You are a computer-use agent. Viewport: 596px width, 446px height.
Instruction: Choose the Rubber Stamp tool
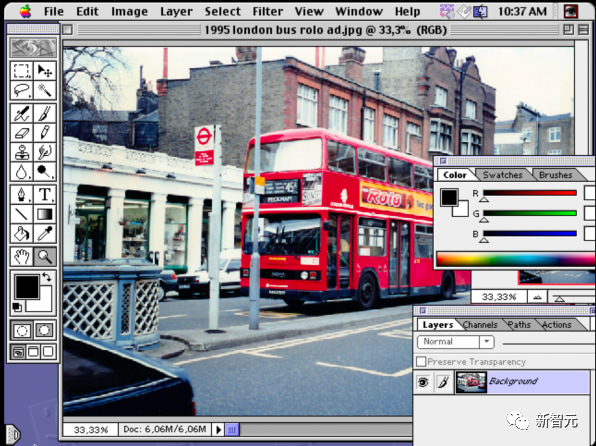tap(22, 152)
